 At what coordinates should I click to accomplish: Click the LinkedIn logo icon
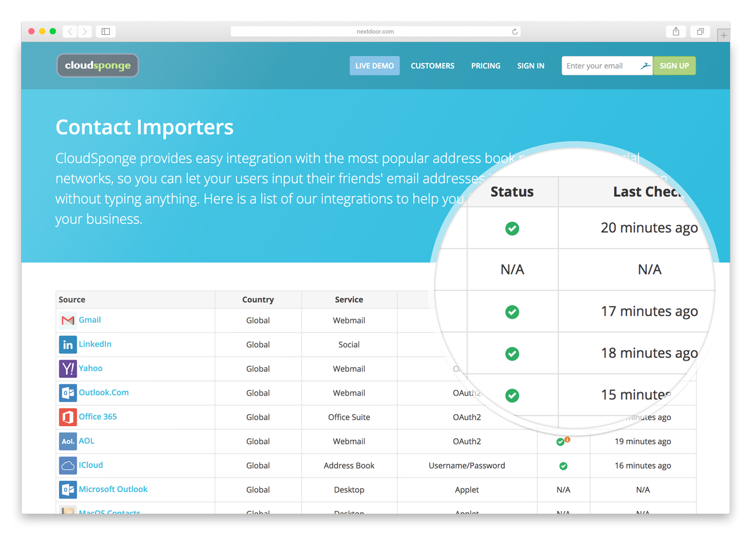click(x=68, y=345)
